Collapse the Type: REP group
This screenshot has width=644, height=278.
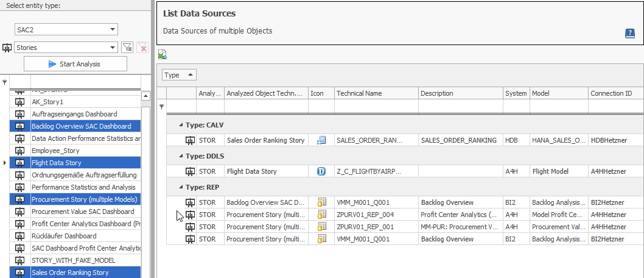pos(180,187)
